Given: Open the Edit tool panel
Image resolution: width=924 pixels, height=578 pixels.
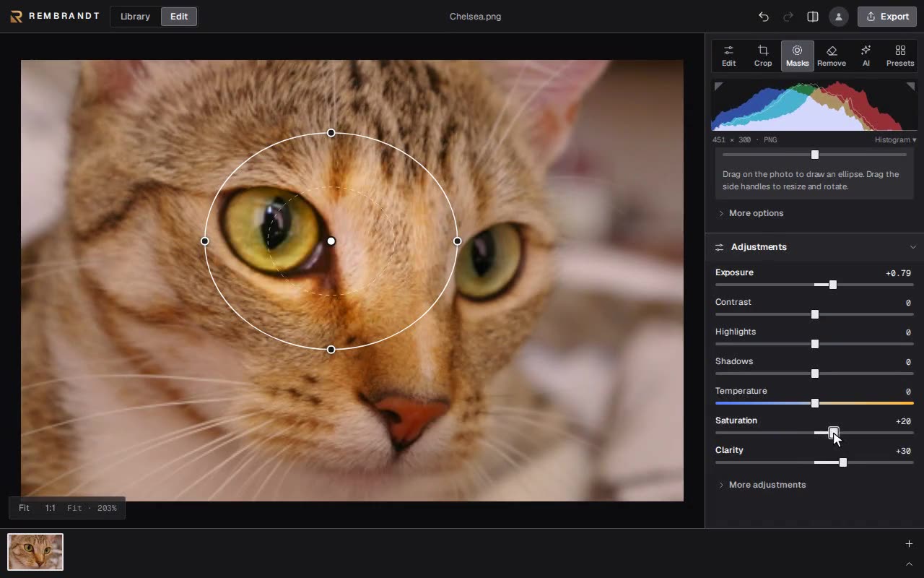Looking at the screenshot, I should [729, 56].
